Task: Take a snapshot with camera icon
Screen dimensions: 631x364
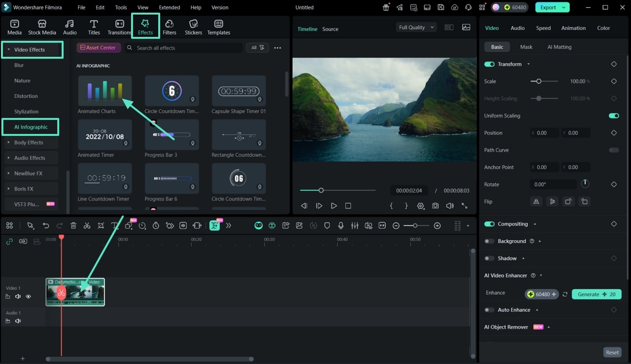Action: pos(435,206)
